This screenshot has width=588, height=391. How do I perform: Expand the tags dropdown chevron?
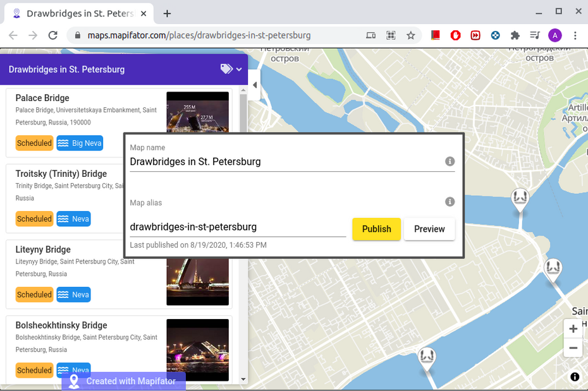pyautogui.click(x=239, y=69)
